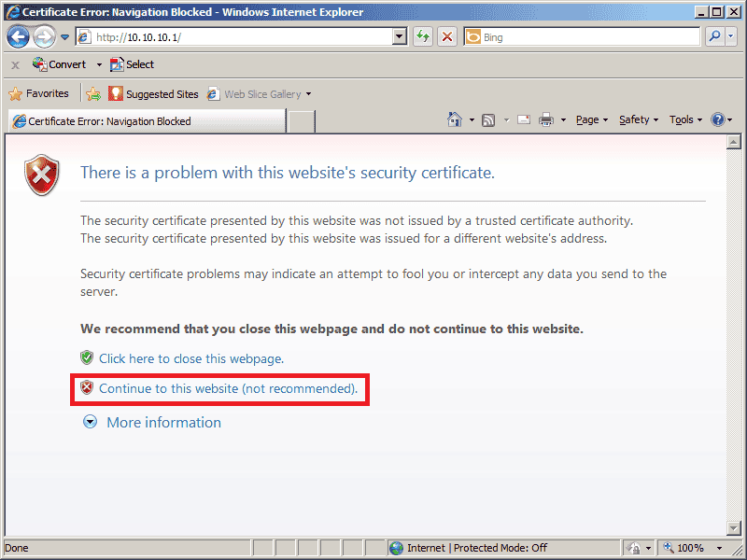Click the status bar security lock icon

pyautogui.click(x=634, y=549)
